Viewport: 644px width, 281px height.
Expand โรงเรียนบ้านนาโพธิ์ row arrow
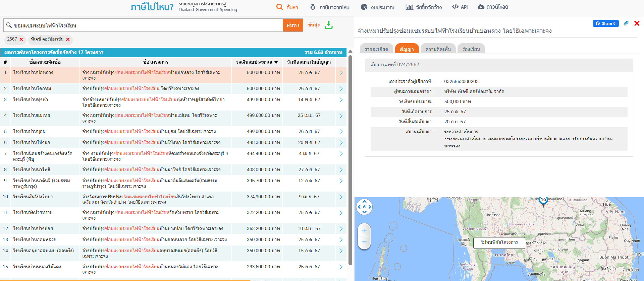tap(341, 170)
